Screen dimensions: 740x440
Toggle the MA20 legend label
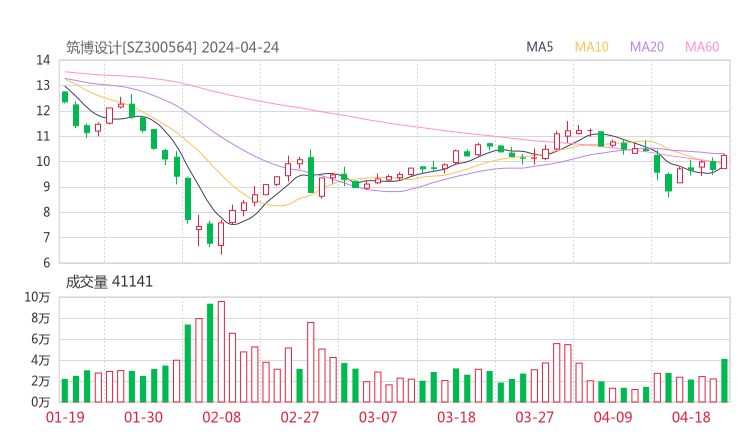(x=647, y=47)
